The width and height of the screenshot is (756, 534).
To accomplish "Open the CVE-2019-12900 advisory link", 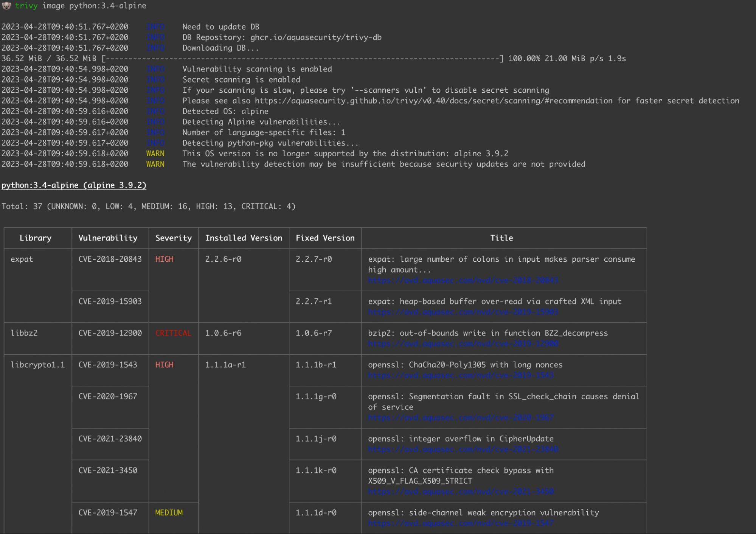I will tap(463, 344).
